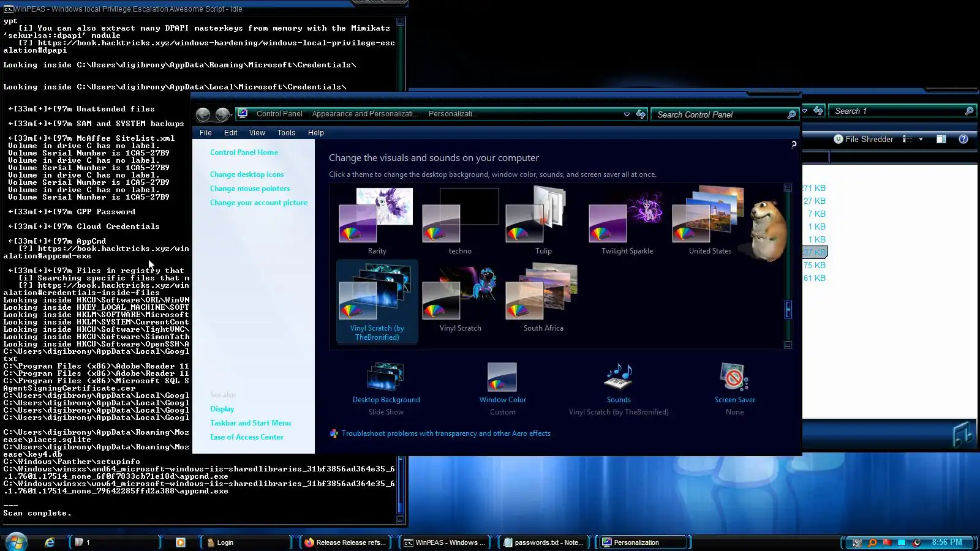This screenshot has height=551, width=980.
Task: Click the Personalization address bar monitor icon
Action: (243, 113)
